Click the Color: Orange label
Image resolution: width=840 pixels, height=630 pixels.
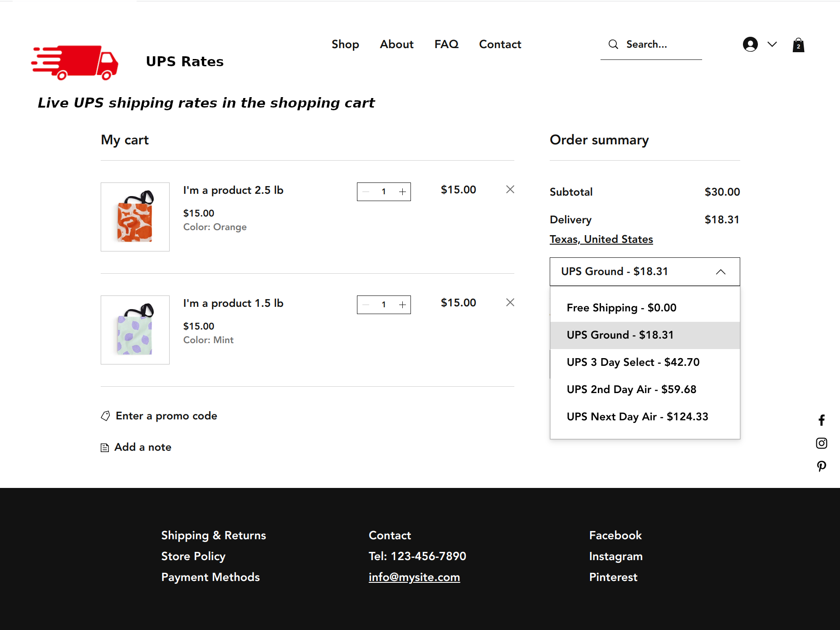pyautogui.click(x=215, y=227)
